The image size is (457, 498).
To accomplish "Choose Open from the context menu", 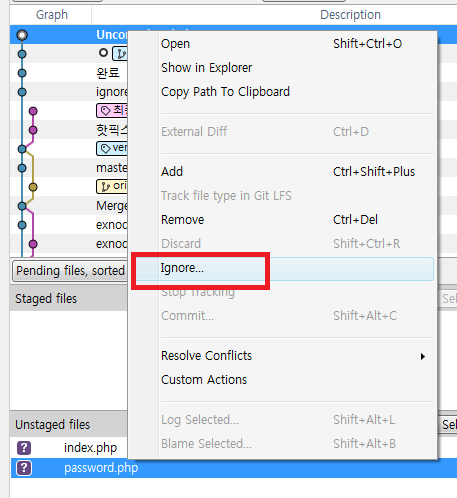I will [282, 44].
